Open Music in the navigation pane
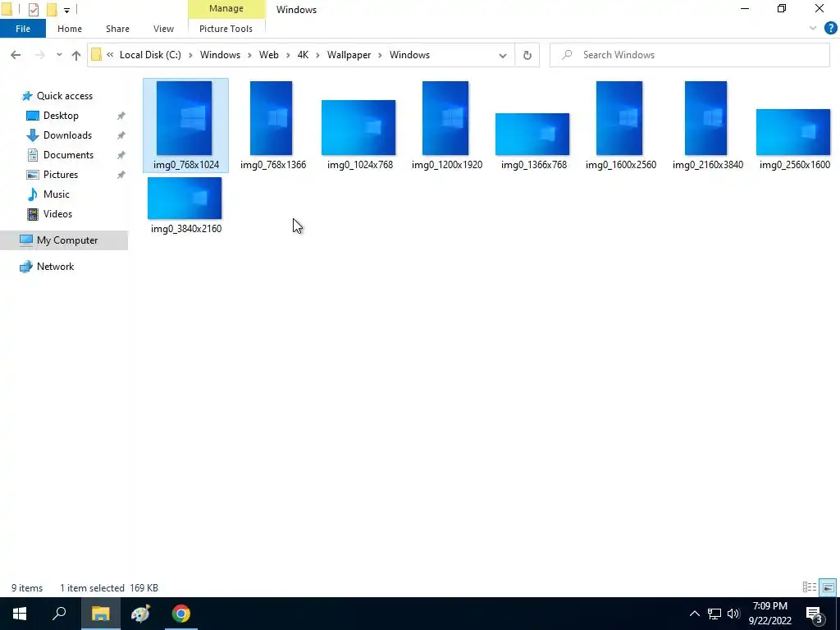Screen dimensions: 840x630 coord(57,194)
